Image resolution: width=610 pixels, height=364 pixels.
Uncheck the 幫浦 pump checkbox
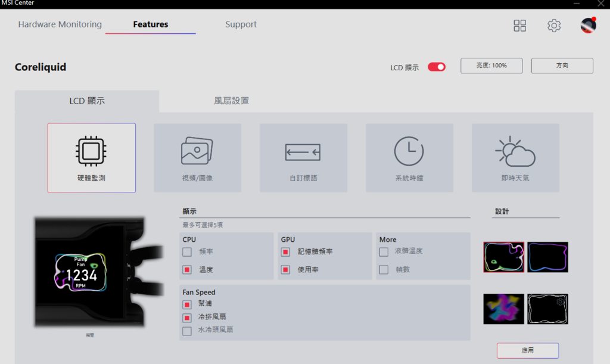187,304
